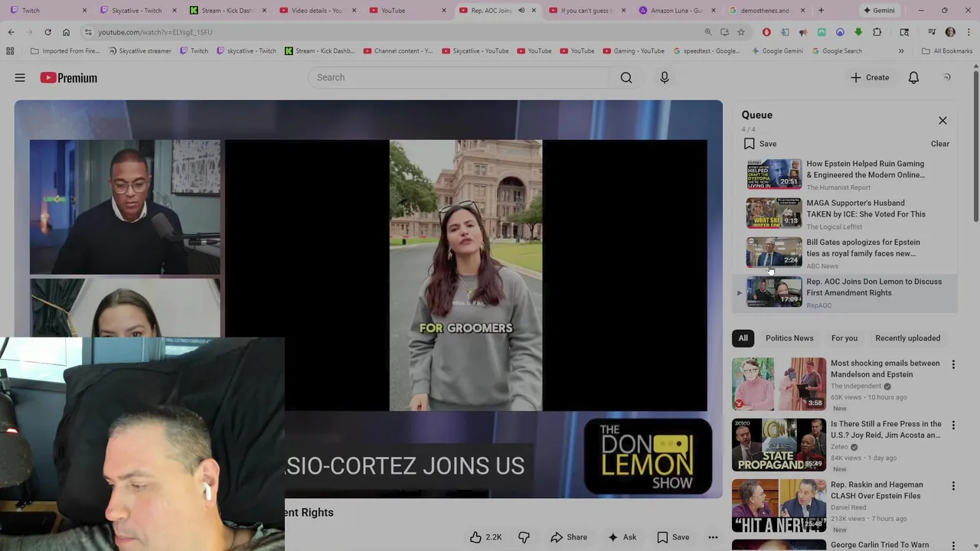980x551 pixels.
Task: Click install app icon in address bar
Action: click(x=724, y=32)
